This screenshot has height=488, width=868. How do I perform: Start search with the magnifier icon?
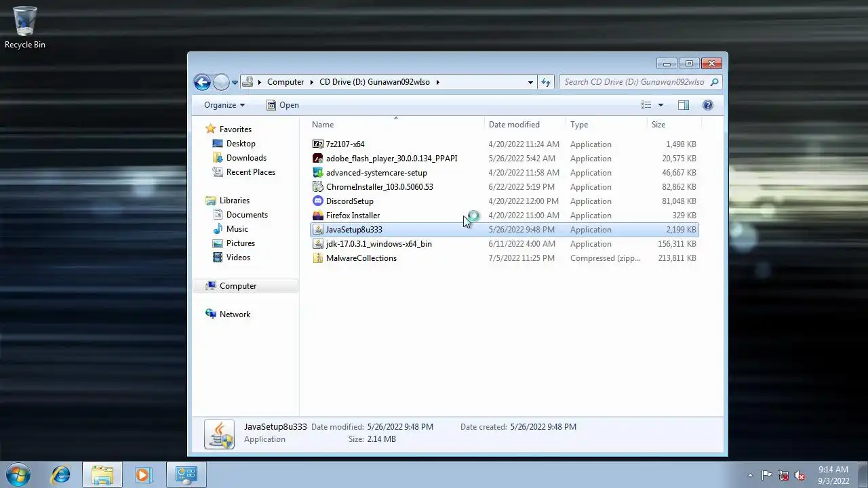[x=715, y=82]
